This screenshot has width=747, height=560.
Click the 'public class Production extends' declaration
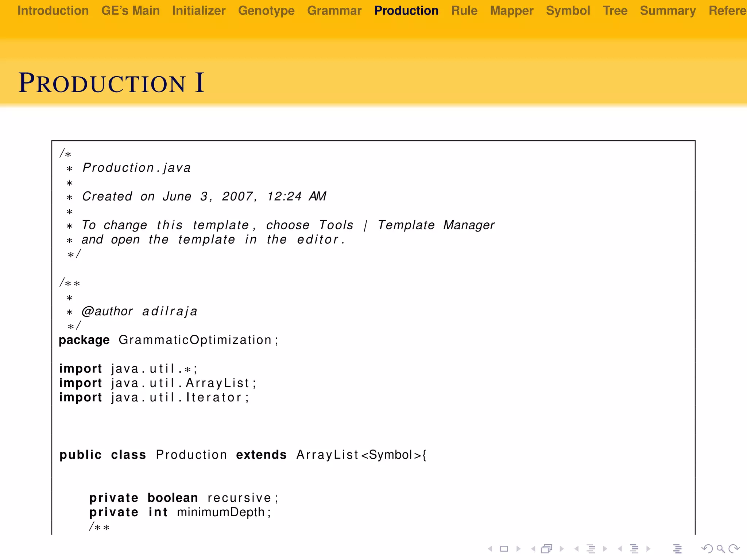[x=243, y=455]
